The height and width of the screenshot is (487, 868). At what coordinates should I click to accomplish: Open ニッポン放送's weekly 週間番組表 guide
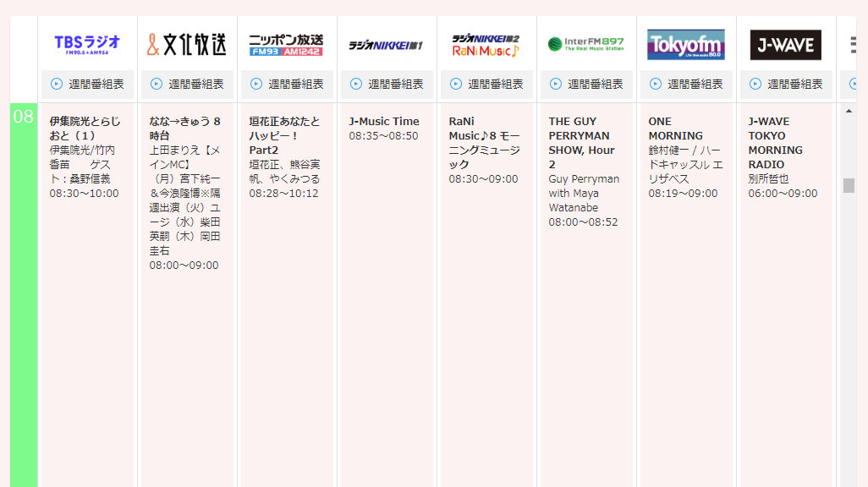pyautogui.click(x=287, y=83)
